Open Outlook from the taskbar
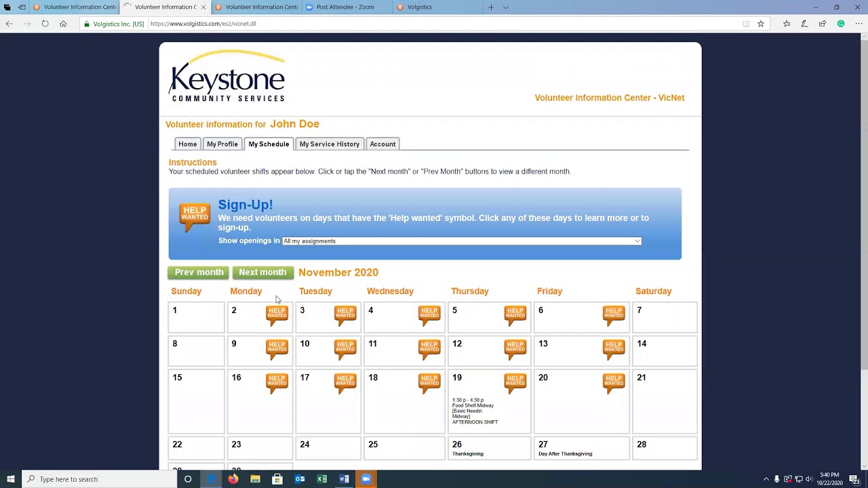This screenshot has width=868, height=488. coord(300,479)
